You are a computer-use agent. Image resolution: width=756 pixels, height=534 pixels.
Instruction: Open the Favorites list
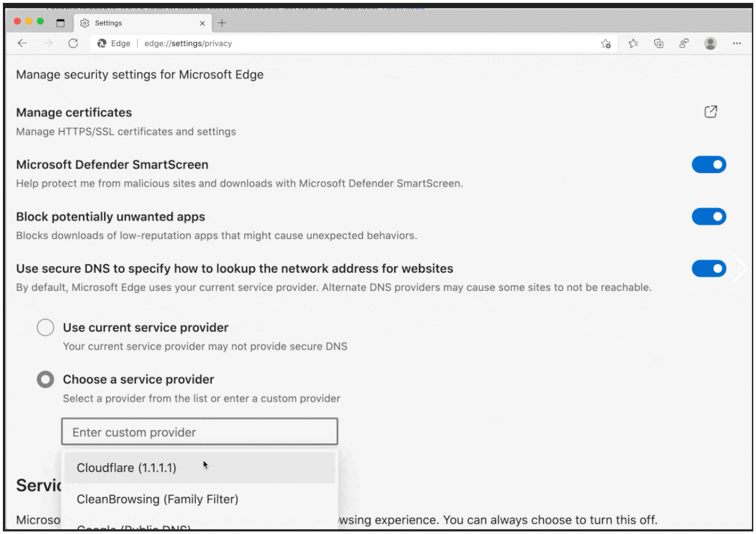[632, 43]
